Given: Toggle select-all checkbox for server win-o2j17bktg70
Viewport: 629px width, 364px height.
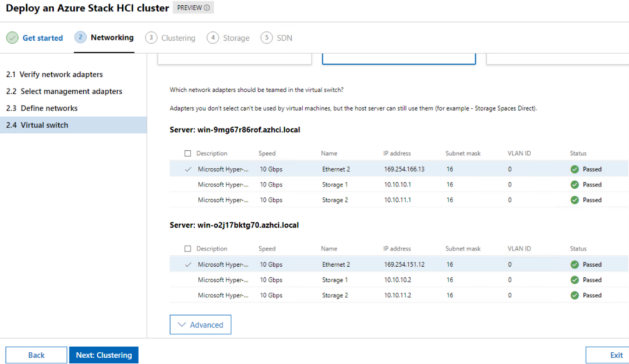Looking at the screenshot, I should tap(188, 249).
